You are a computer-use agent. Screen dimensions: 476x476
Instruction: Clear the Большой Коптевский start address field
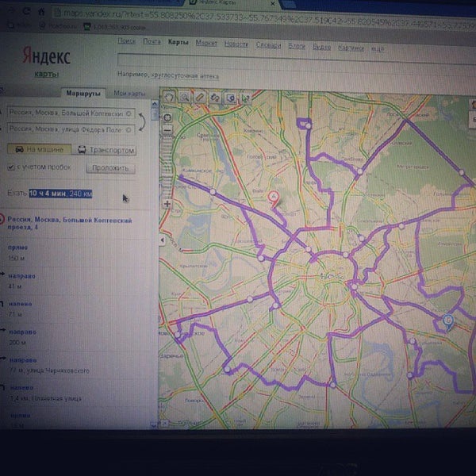click(129, 113)
